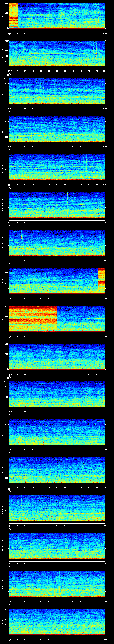
Task: Click the 20:23:00 start time label
Action: (x=9, y=374)
